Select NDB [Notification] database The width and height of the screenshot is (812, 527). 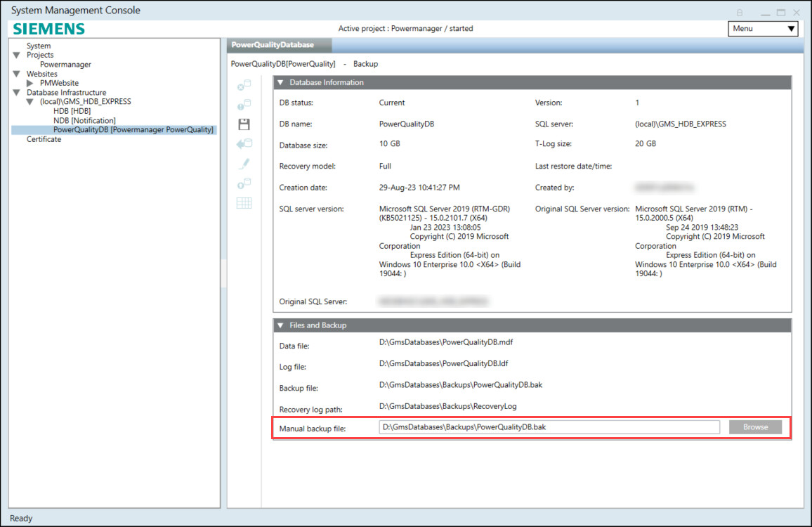pyautogui.click(x=84, y=120)
